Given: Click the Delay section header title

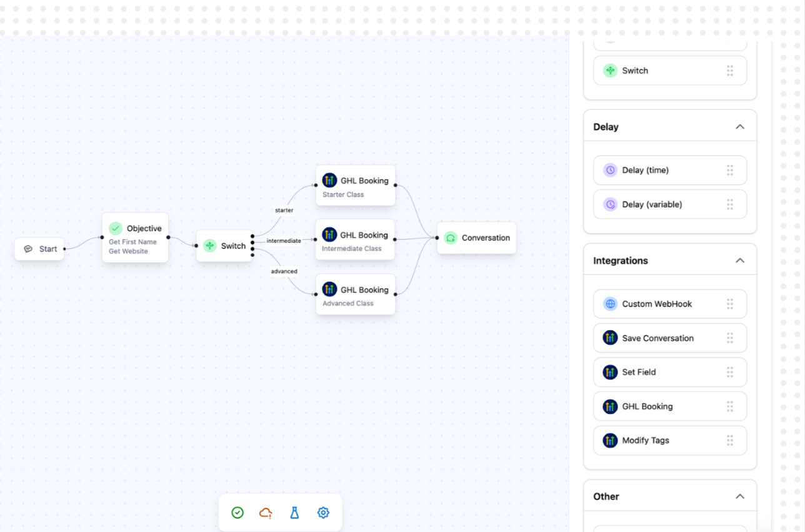Looking at the screenshot, I should tap(606, 127).
